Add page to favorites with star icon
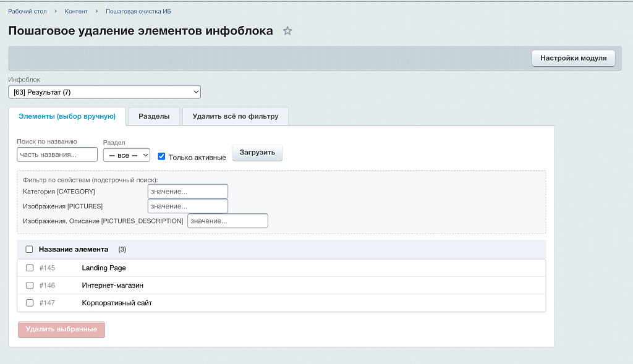Viewport: 633px width, 364px height. [x=287, y=31]
